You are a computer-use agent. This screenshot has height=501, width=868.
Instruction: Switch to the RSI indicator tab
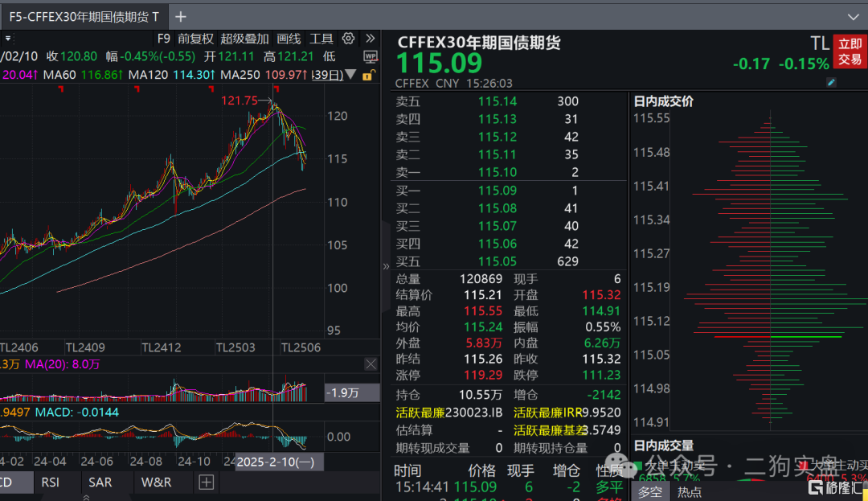[51, 483]
